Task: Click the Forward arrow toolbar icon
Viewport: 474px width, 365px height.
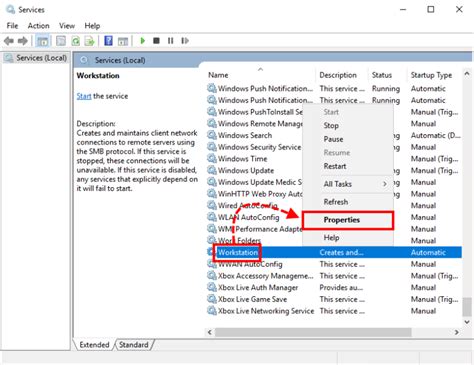Action: click(23, 41)
